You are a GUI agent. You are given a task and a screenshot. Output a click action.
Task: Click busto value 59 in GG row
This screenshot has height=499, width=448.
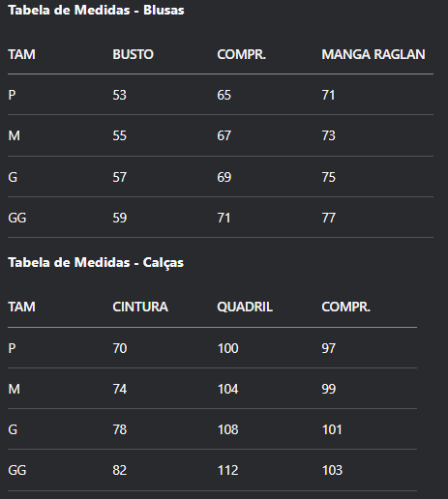119,218
